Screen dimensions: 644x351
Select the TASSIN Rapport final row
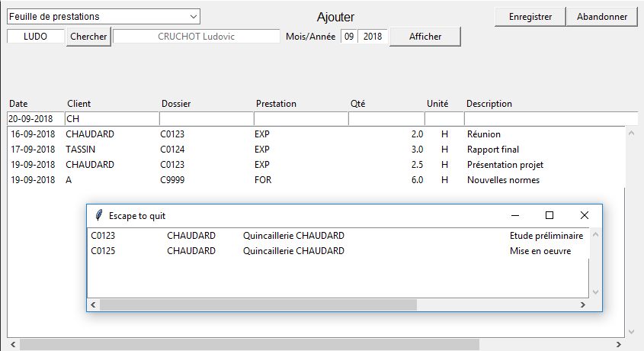point(305,150)
